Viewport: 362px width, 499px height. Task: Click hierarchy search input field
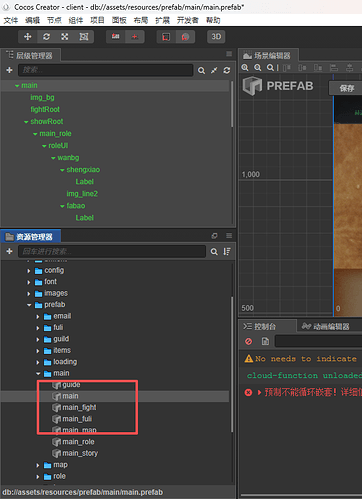(x=105, y=70)
